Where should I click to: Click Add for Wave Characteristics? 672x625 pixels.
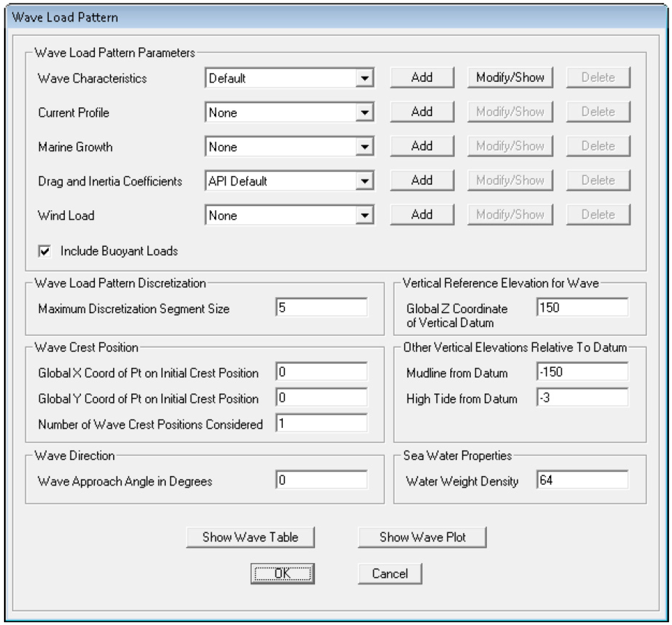tap(422, 78)
